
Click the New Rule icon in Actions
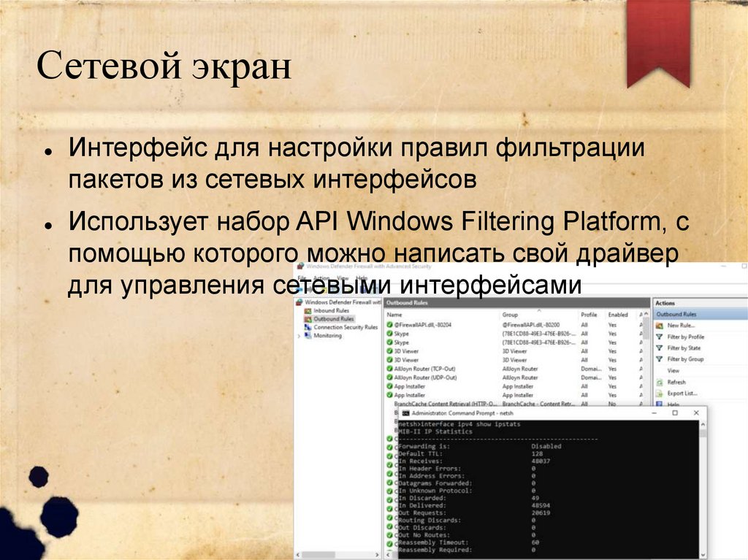pos(660,326)
